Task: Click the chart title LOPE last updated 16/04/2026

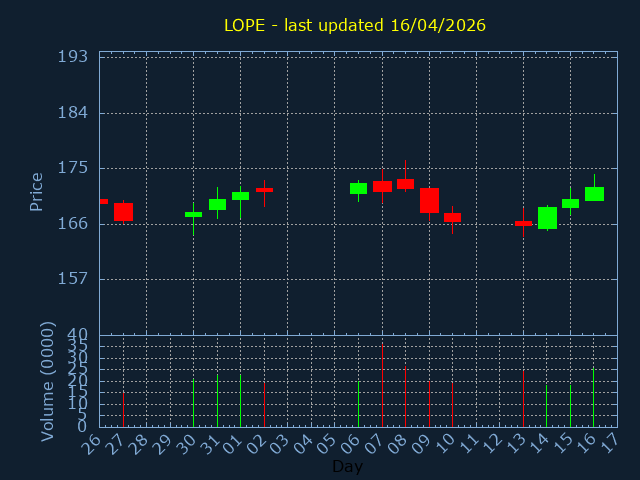Action: [355, 25]
